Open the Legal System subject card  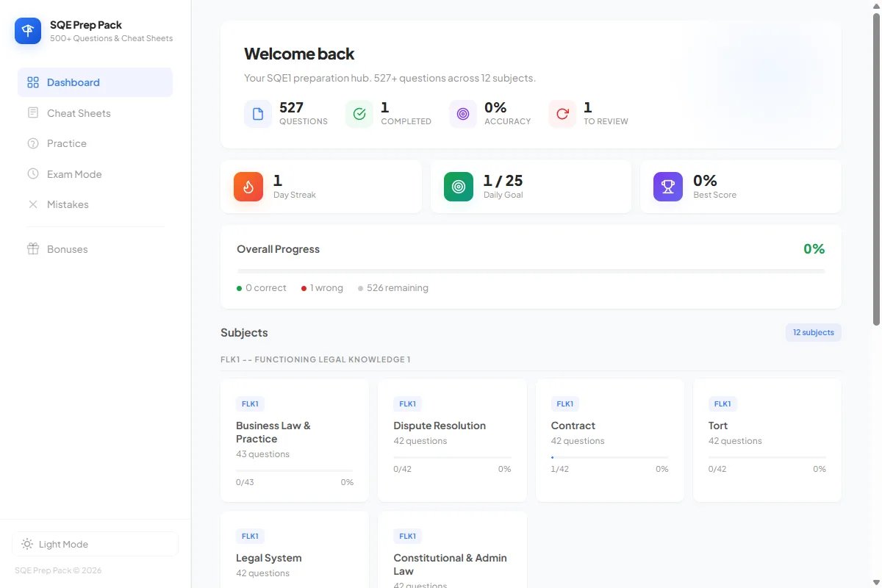(x=295, y=550)
